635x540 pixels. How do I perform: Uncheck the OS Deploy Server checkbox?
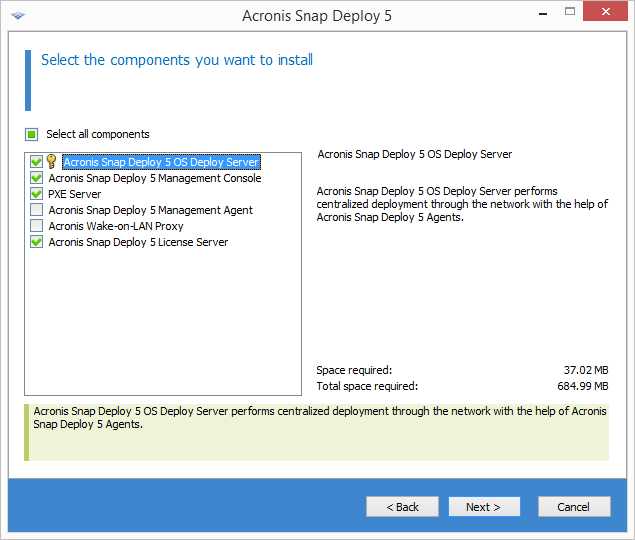[x=37, y=162]
